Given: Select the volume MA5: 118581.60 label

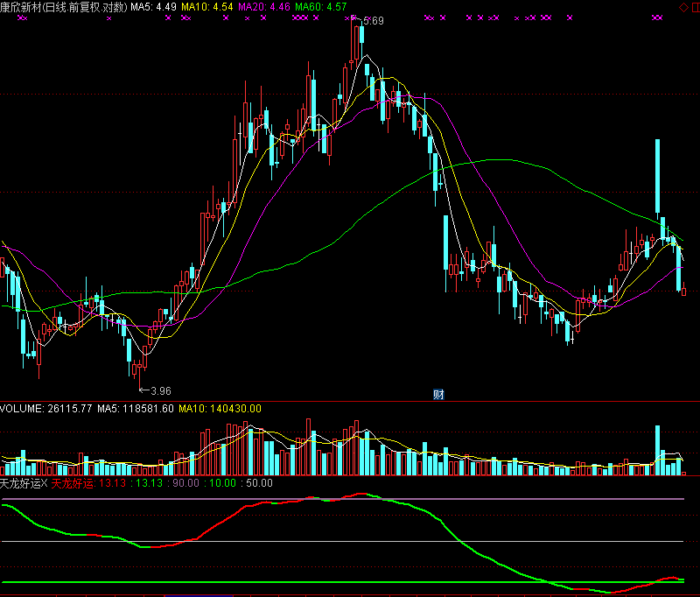Looking at the screenshot, I should [136, 409].
